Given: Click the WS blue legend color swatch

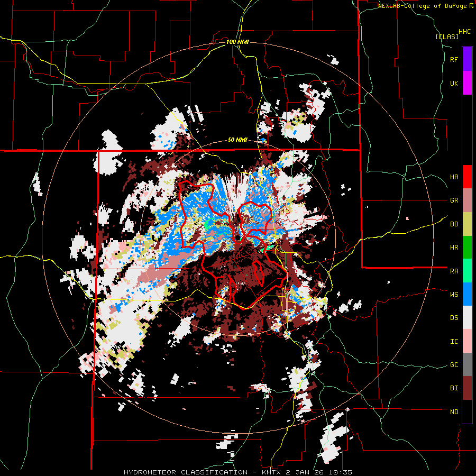Looking at the screenshot, I should [467, 294].
